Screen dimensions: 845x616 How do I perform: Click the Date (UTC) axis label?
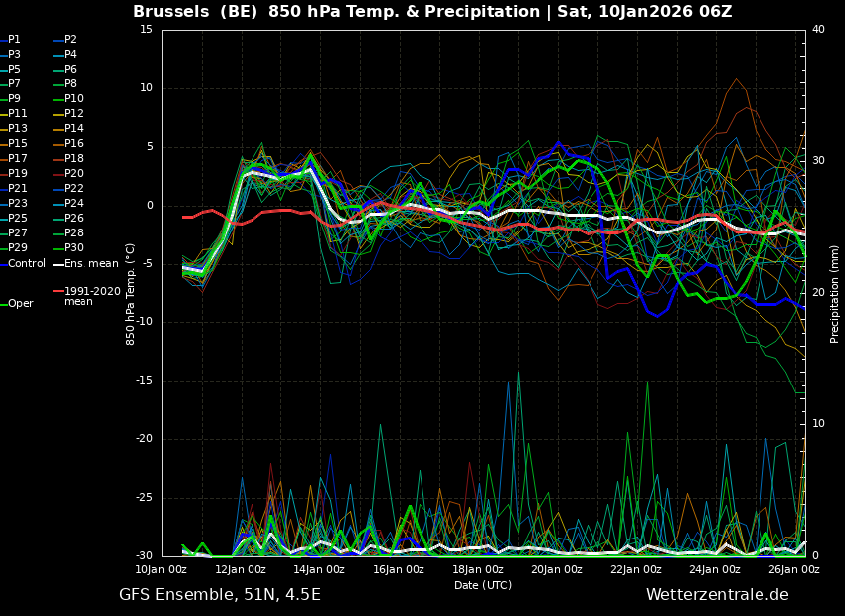tap(483, 586)
